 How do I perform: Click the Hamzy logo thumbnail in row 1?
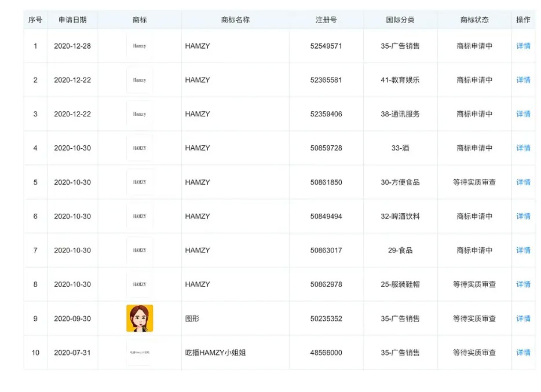tap(140, 46)
